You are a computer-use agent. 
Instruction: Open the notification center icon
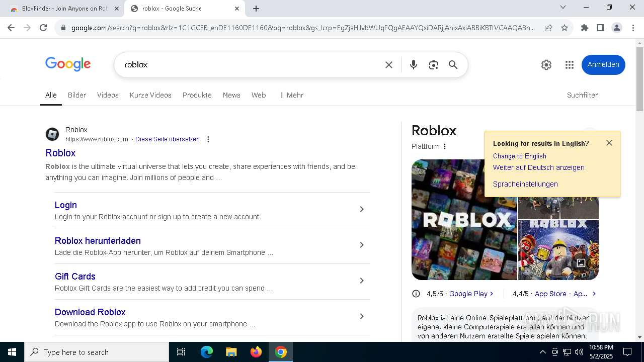tap(627, 352)
